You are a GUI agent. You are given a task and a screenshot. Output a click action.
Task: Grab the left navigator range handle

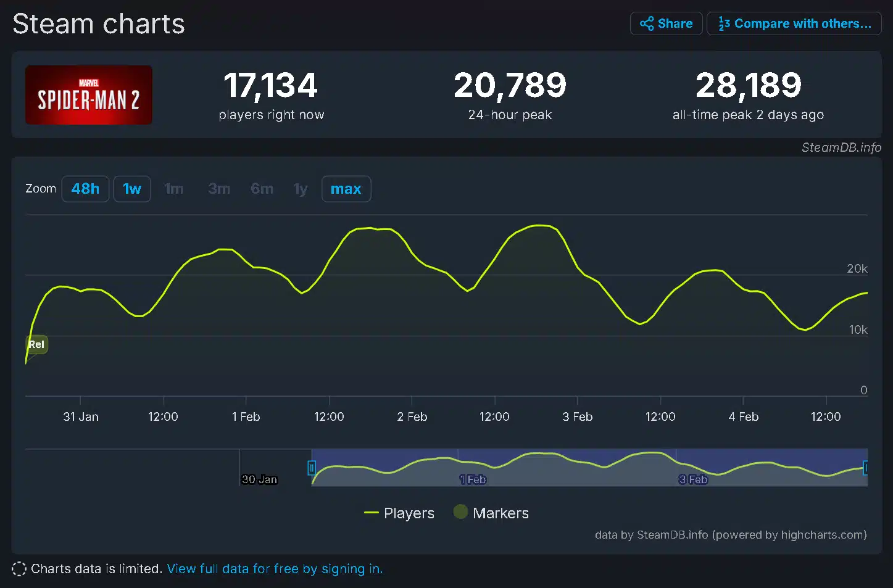tap(312, 468)
